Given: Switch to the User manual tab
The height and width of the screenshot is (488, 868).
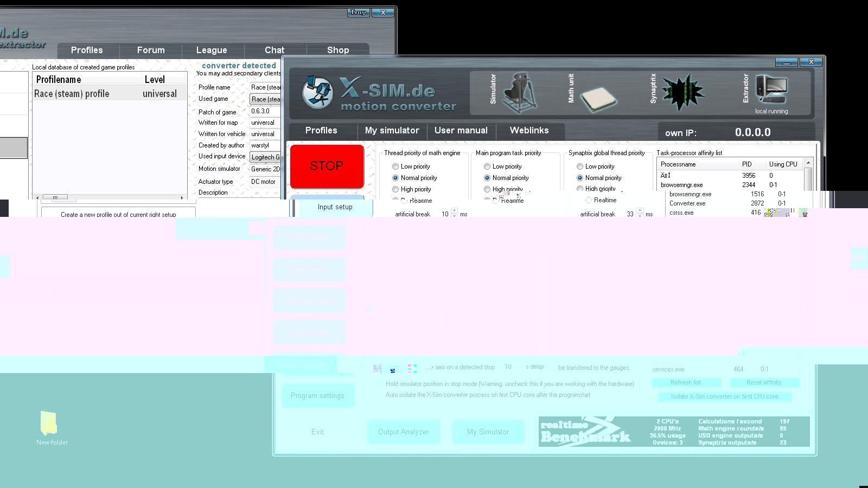Looking at the screenshot, I should (x=461, y=131).
